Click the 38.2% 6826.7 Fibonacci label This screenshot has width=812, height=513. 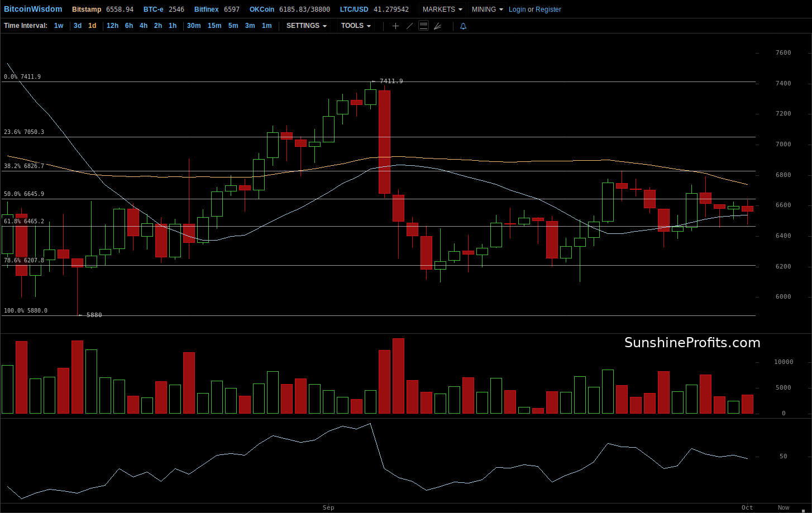pyautogui.click(x=24, y=166)
